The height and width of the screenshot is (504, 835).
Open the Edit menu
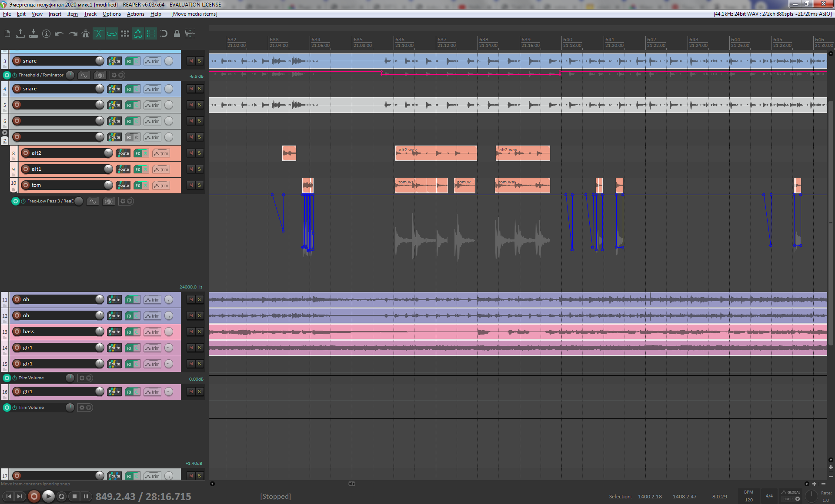point(21,14)
